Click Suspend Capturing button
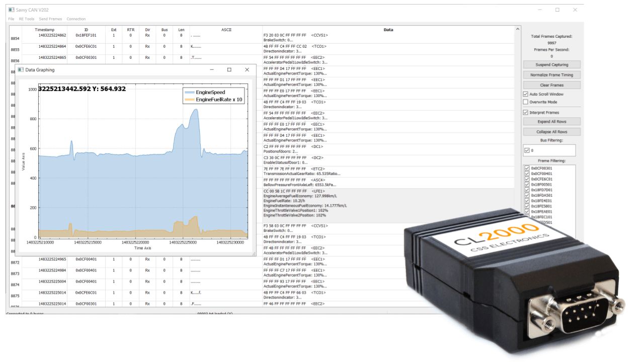644x362 pixels. (x=552, y=64)
